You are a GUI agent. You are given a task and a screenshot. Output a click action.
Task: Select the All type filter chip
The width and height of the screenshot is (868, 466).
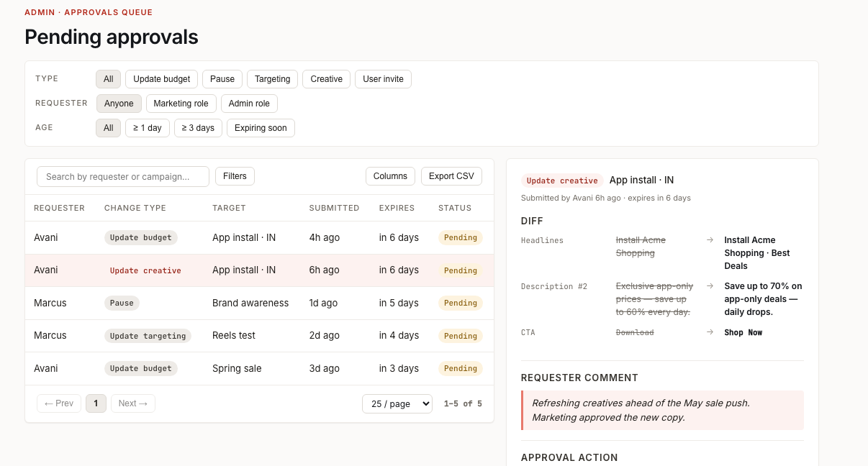(108, 79)
